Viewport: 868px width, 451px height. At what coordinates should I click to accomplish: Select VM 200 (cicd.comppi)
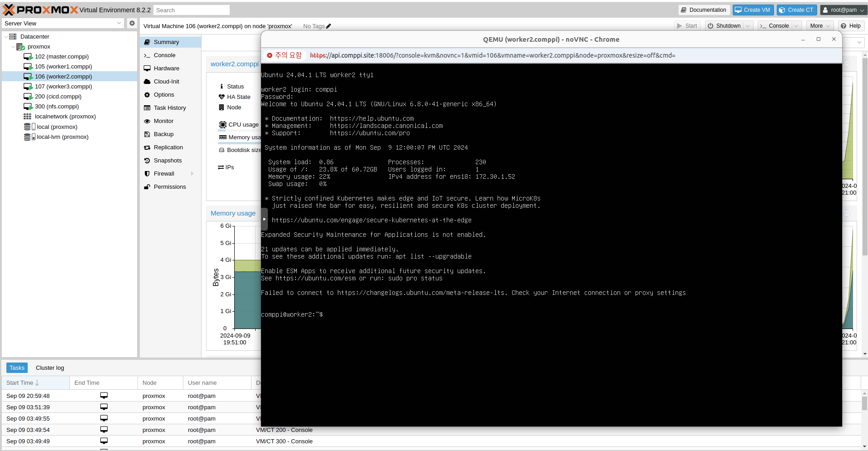tap(58, 97)
